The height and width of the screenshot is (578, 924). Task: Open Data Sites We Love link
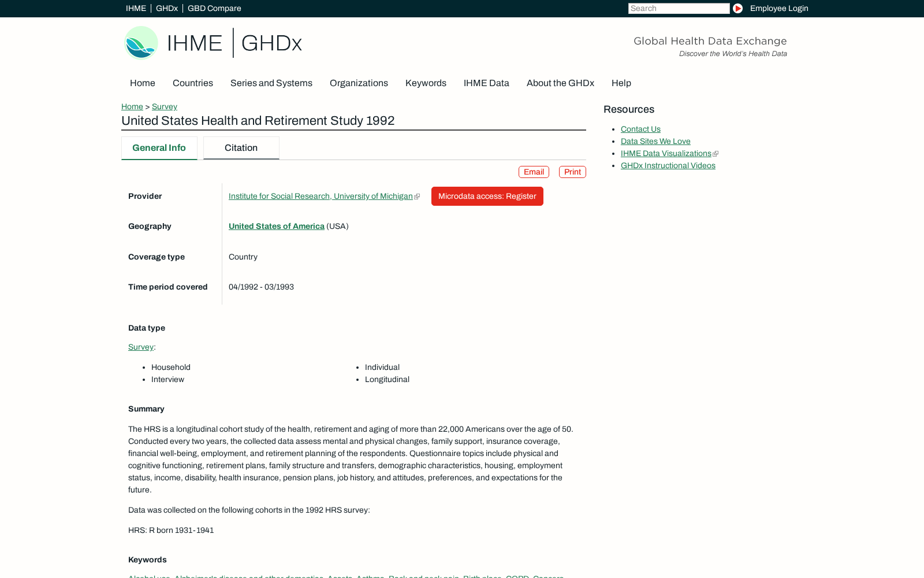[655, 141]
